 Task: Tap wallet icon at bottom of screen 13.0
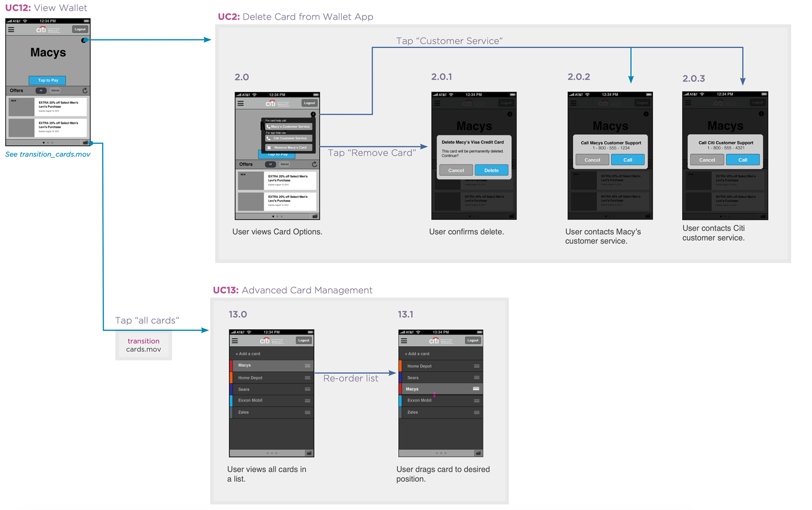[309, 453]
